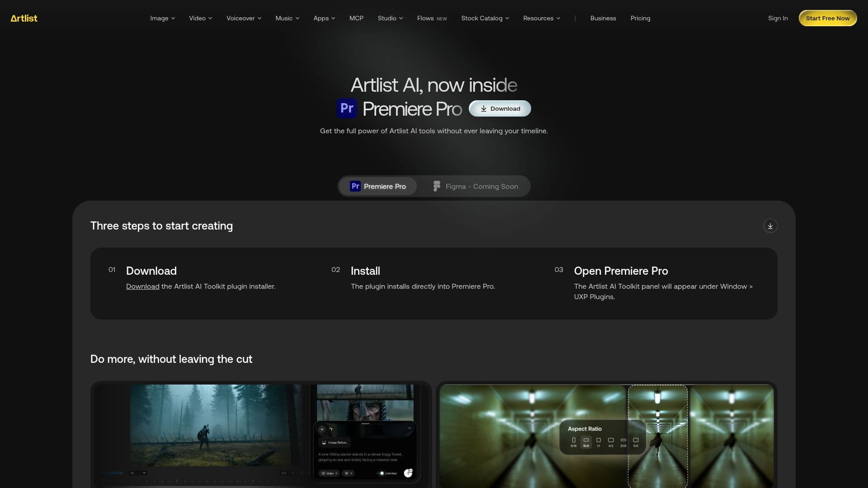
Task: Select the 4:3 aspect ratio icon
Action: (x=611, y=440)
